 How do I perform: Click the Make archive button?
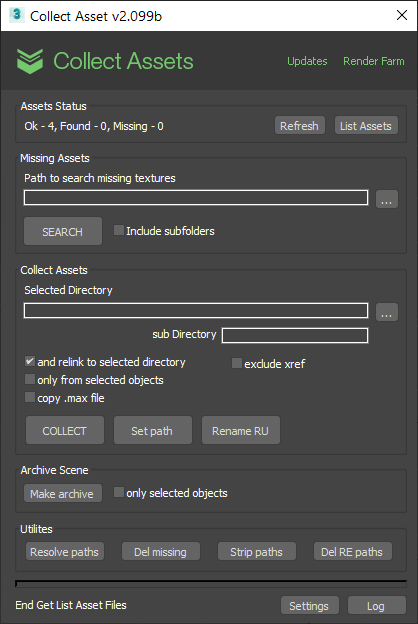coord(63,493)
